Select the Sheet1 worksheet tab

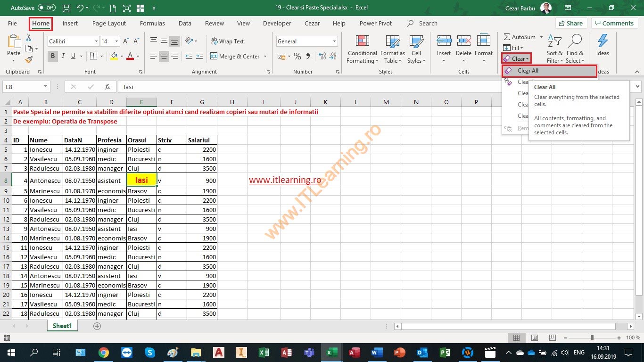coord(62,326)
